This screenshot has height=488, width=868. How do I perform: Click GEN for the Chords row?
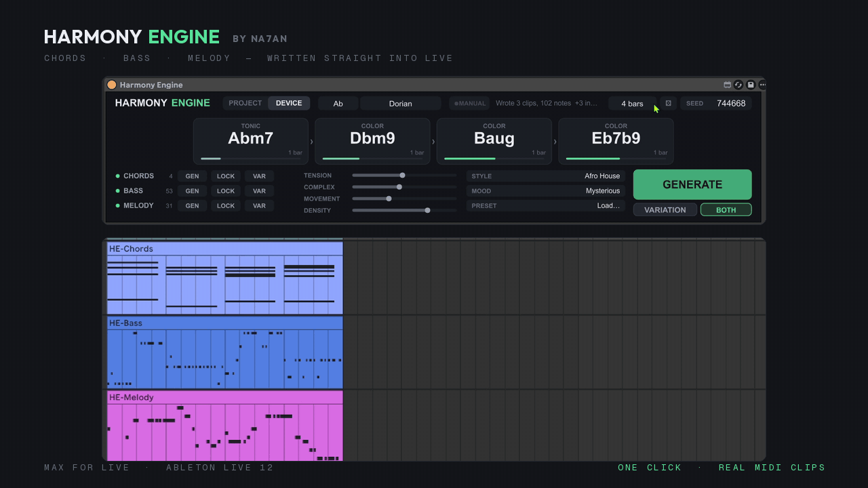193,176
